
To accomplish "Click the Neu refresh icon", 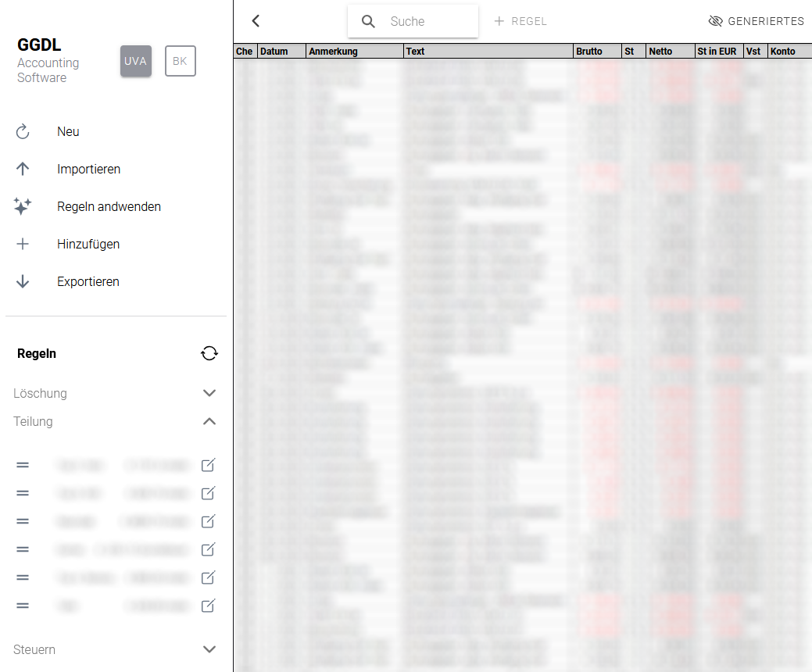I will (x=23, y=131).
